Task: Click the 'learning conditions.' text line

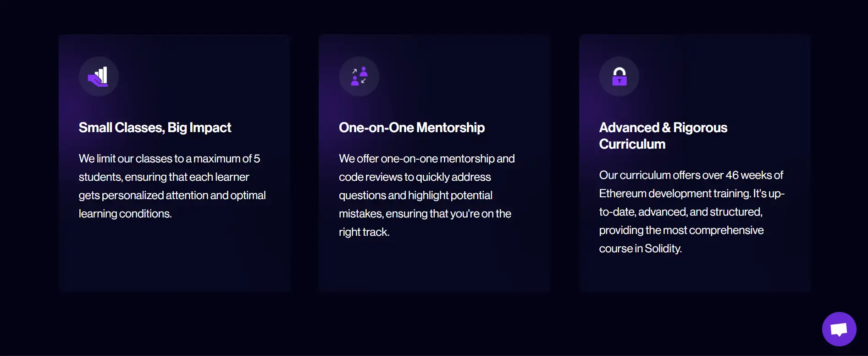Action: click(x=125, y=214)
